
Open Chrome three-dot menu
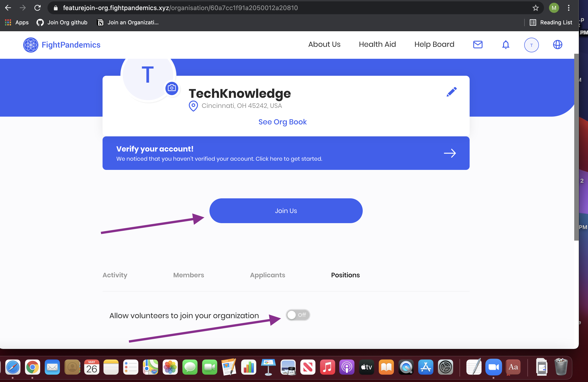click(x=568, y=8)
